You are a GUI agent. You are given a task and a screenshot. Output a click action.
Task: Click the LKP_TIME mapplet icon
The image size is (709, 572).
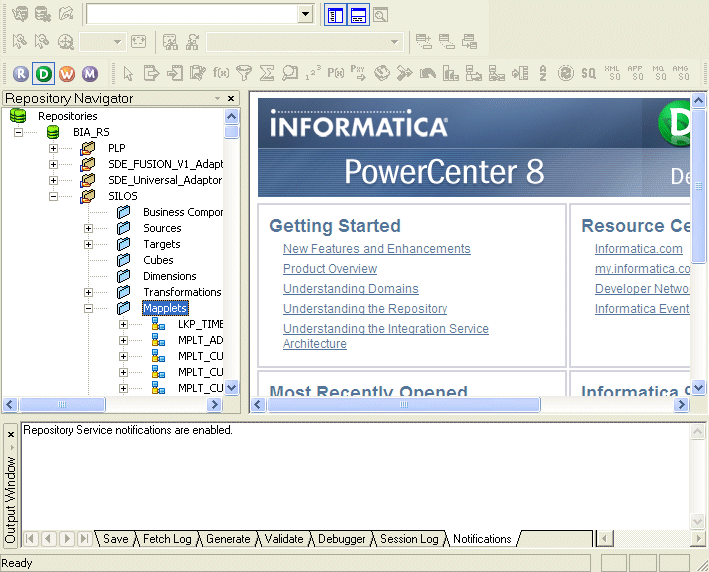coord(158,324)
